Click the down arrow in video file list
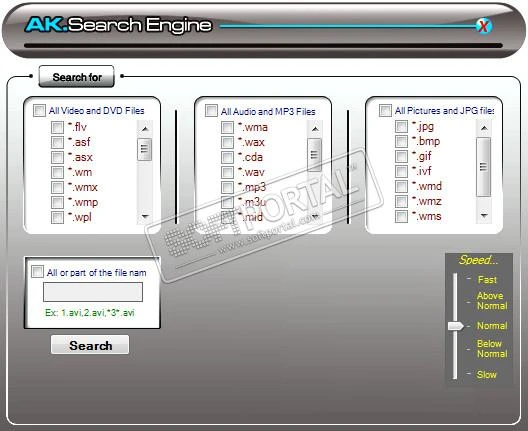Image resolution: width=528 pixels, height=431 pixels. tap(145, 216)
